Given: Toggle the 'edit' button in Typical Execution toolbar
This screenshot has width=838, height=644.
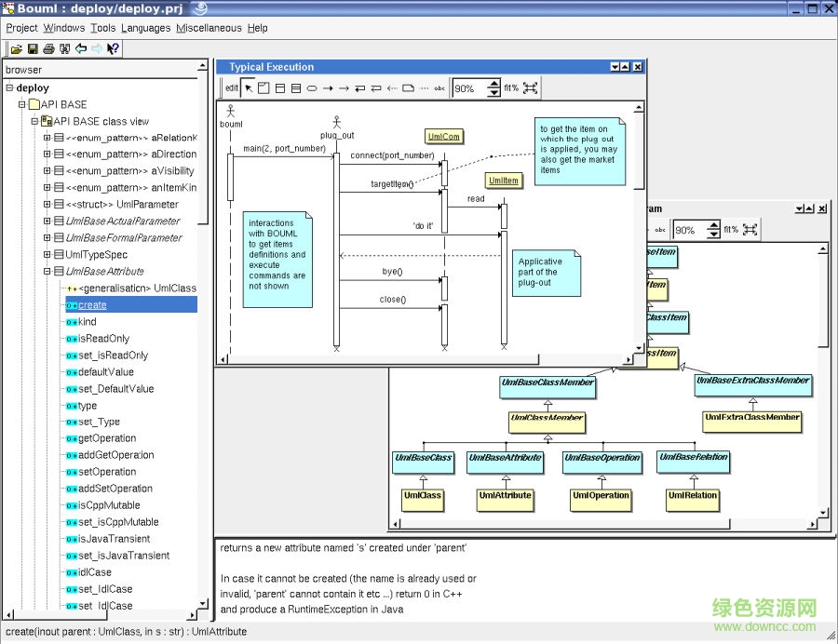Looking at the screenshot, I should (x=232, y=88).
